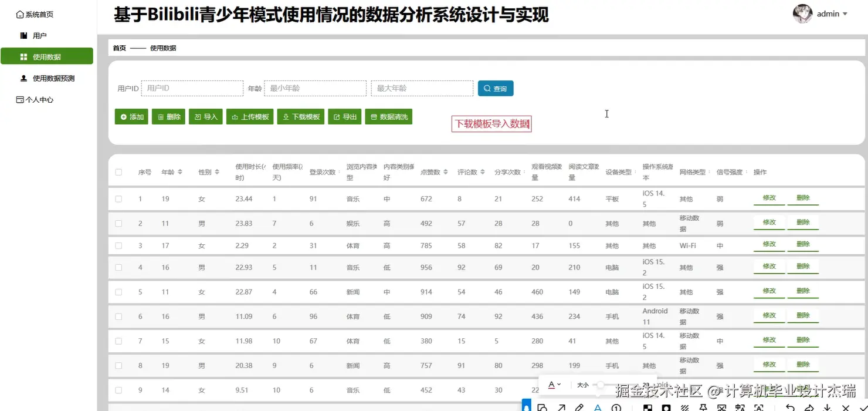868x411 pixels.
Task: Sort the table by 点赞数 column arrows
Action: tap(446, 172)
